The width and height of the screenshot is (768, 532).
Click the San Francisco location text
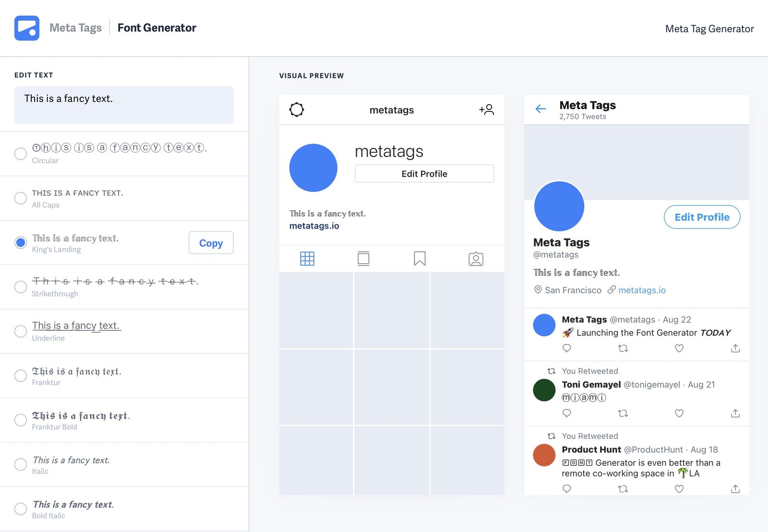[x=573, y=290]
